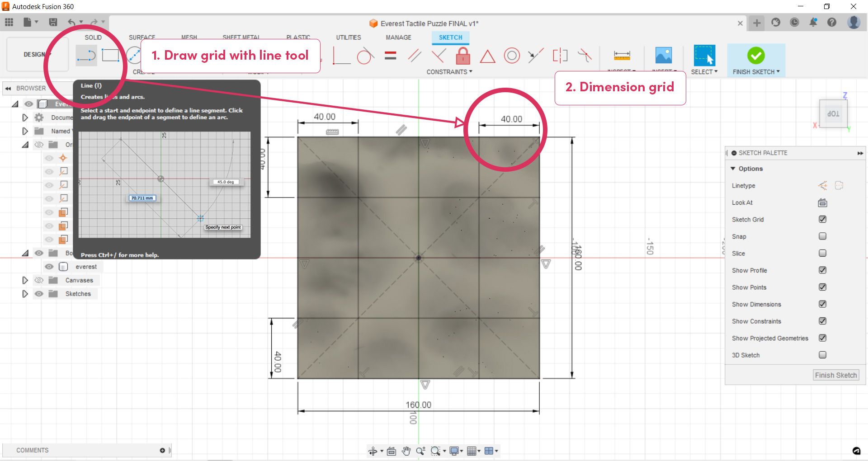Undo the last action
The height and width of the screenshot is (461, 868).
(71, 22)
